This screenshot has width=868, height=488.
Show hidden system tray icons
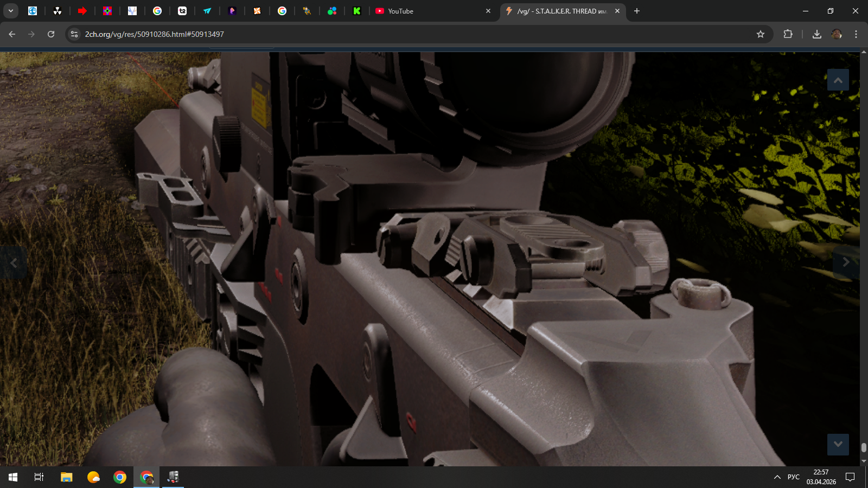click(x=777, y=477)
